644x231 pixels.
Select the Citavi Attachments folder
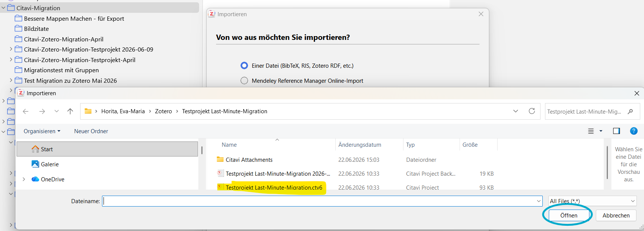pos(249,160)
